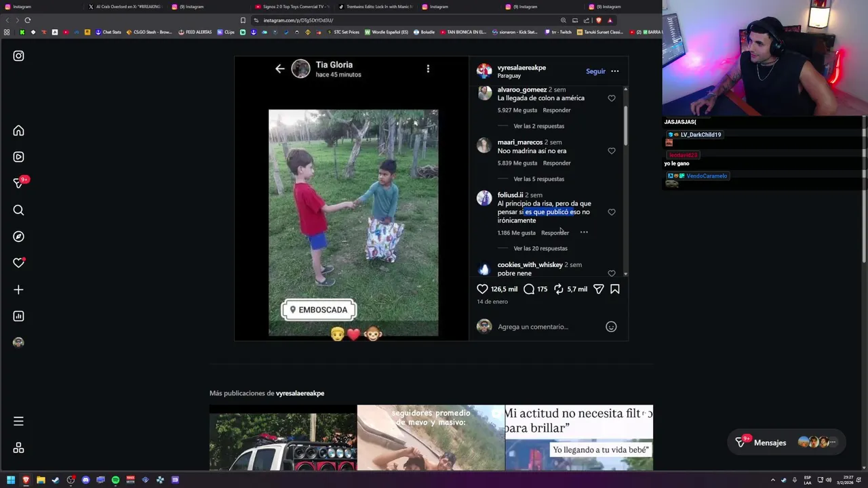
Task: Like foliusd.ii's comment
Action: (612, 212)
